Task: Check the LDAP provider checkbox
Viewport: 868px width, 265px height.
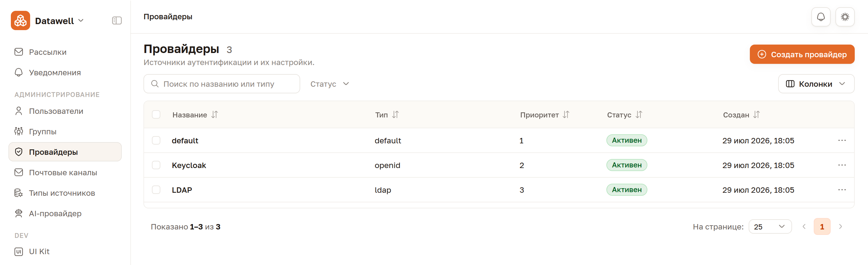Action: click(156, 190)
